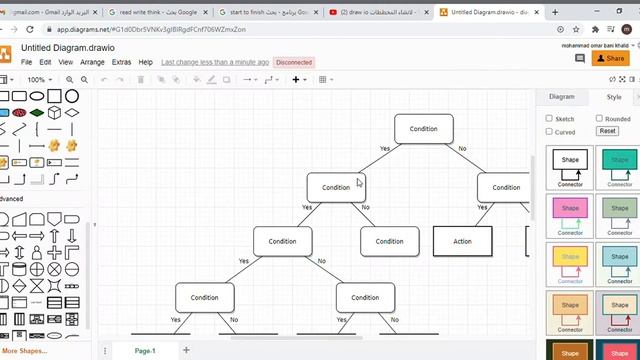Open the pages list menu

tap(105, 351)
